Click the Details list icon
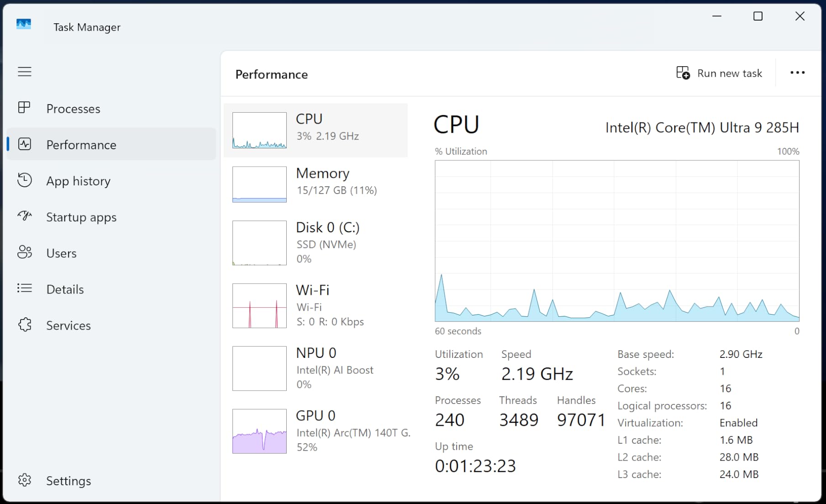 pyautogui.click(x=25, y=288)
